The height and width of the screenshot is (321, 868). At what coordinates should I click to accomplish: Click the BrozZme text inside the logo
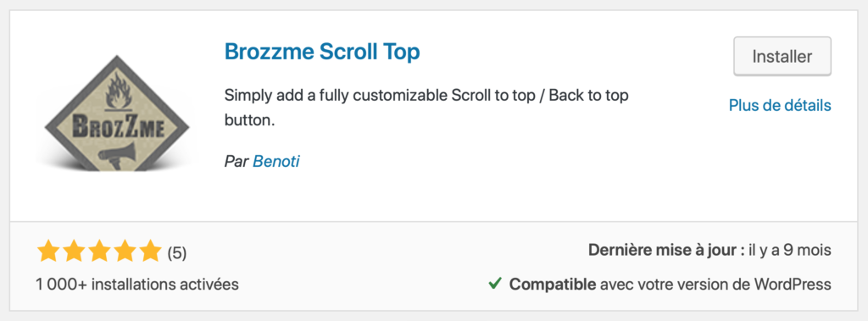tap(116, 125)
